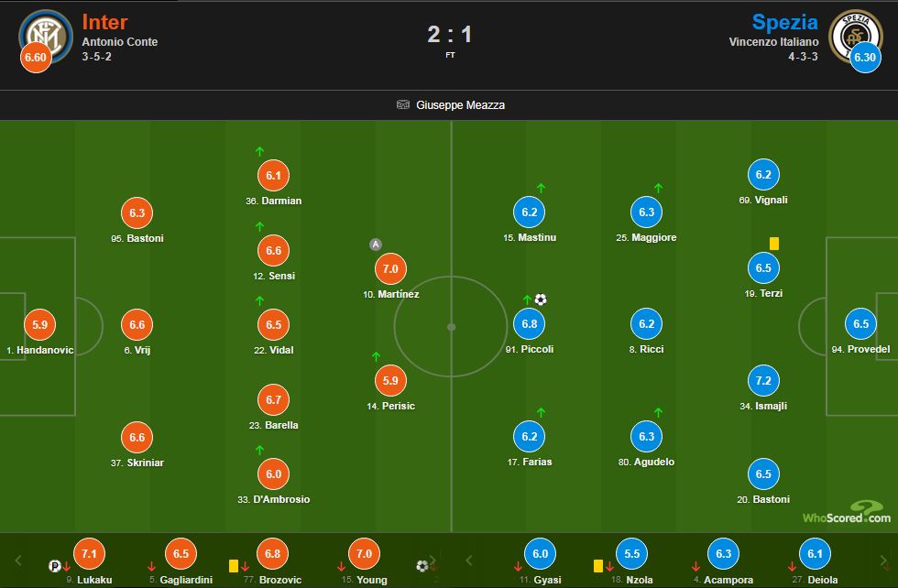Click the stadium icon beside Giuseppe Meazza
This screenshot has height=588, width=898.
(403, 104)
